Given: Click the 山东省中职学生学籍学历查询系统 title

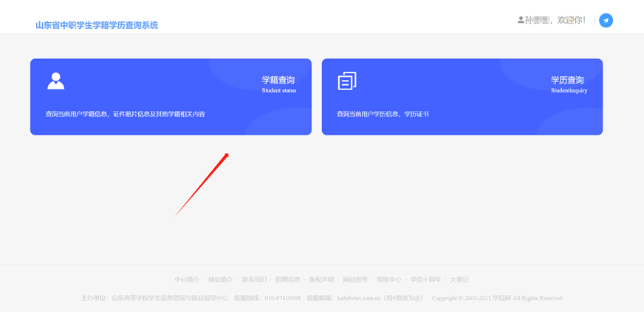Looking at the screenshot, I should [x=97, y=25].
